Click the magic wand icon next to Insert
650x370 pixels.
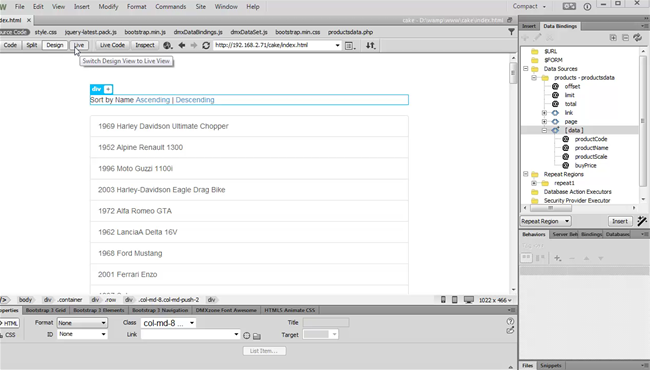(x=642, y=221)
